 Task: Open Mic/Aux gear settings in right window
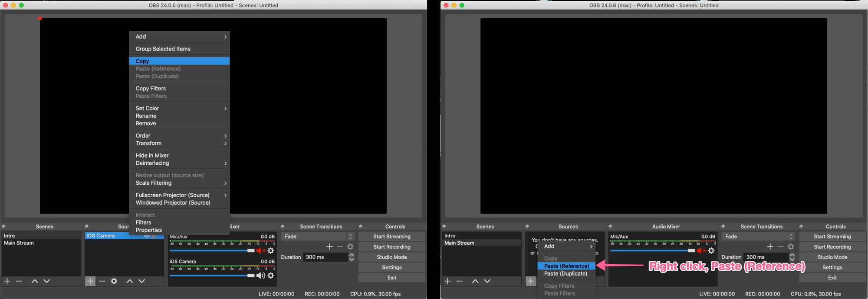(711, 251)
